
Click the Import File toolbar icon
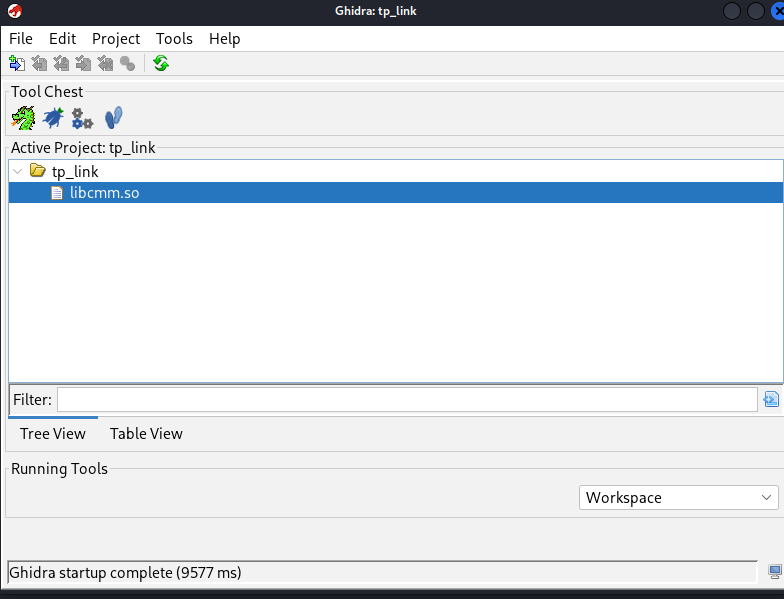(x=17, y=64)
